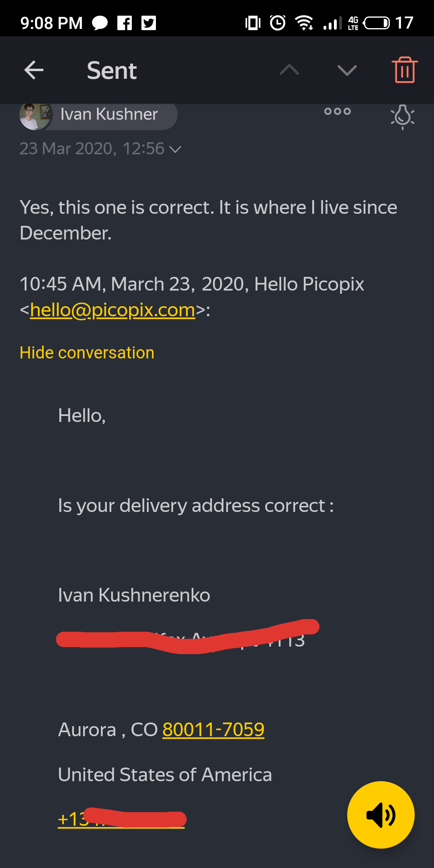Image resolution: width=434 pixels, height=868 pixels.
Task: Go to the previous message with up chevron
Action: tap(289, 70)
